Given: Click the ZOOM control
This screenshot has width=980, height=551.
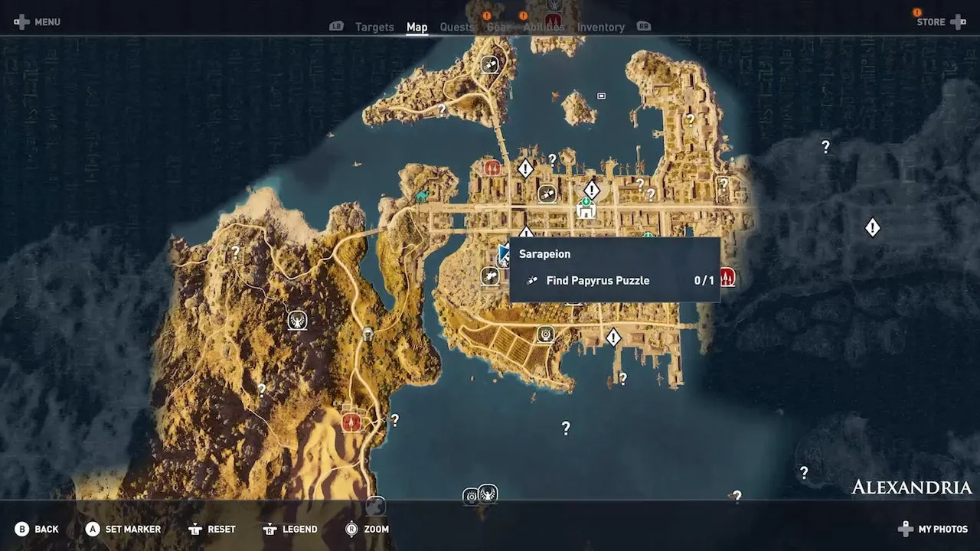Looking at the screenshot, I should coord(367,529).
